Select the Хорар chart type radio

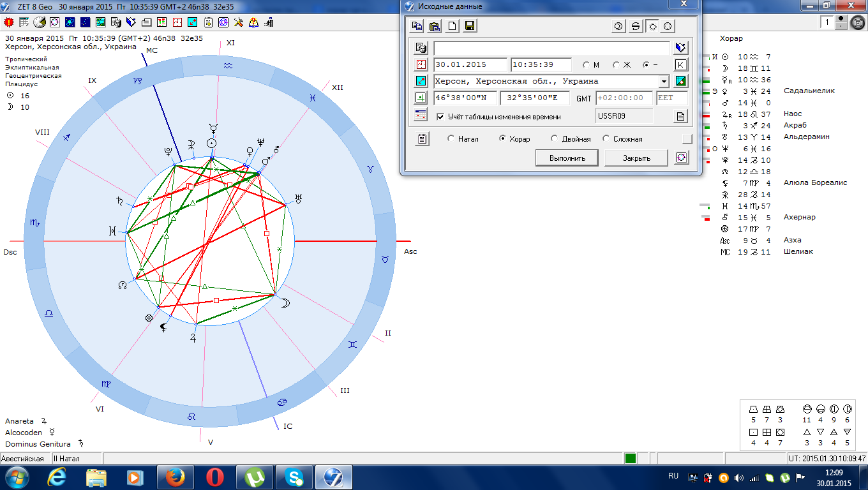(515, 138)
